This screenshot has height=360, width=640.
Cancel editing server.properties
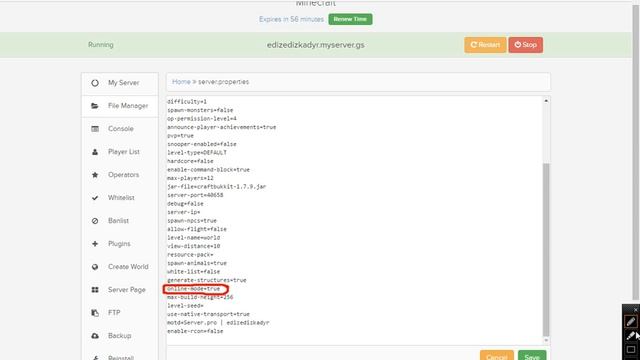click(497, 356)
